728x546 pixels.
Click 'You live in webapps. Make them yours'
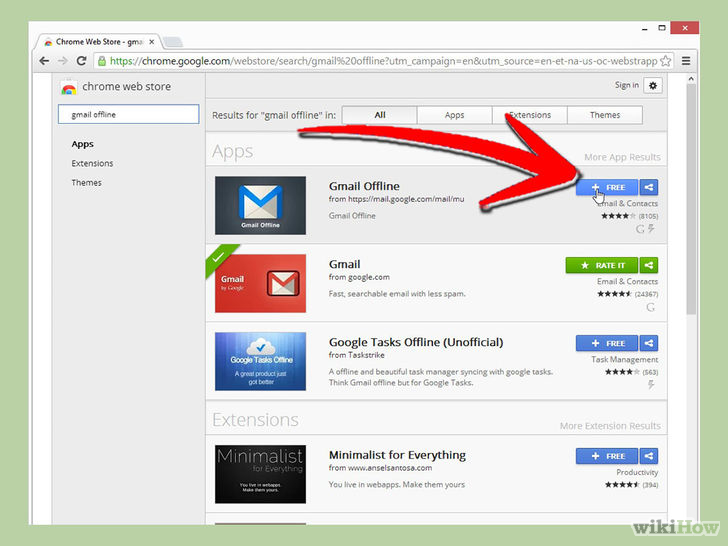(396, 485)
